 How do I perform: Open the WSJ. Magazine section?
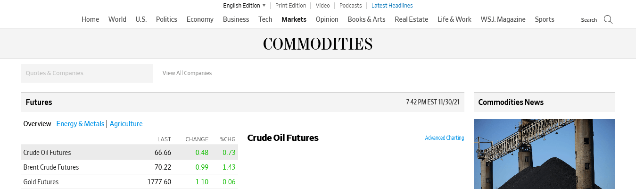[503, 19]
